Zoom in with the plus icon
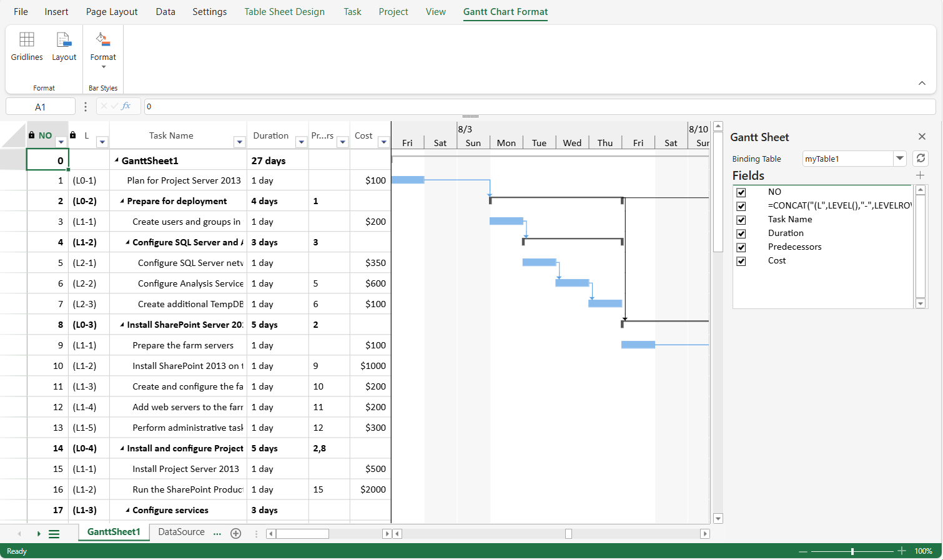This screenshot has height=560, width=943. 902,551
